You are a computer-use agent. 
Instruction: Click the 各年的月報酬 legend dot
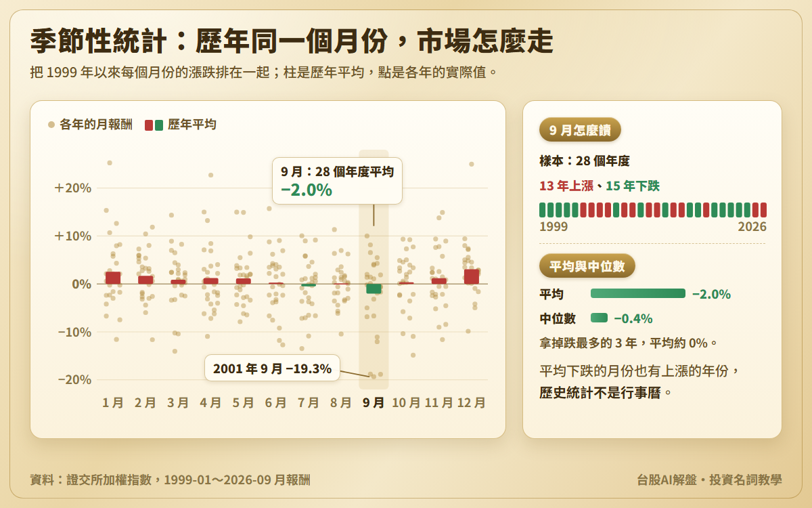[51, 125]
